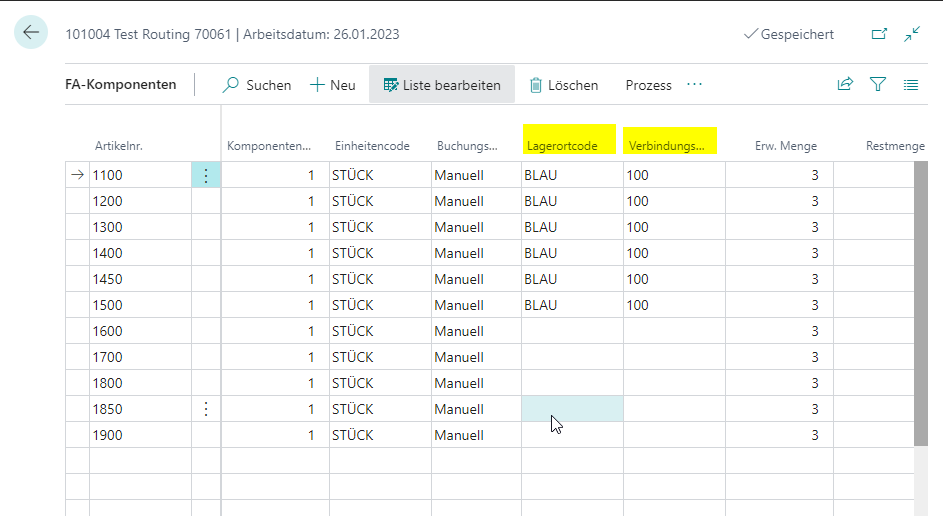Toggle Liste bearbeiten mode
943x516 pixels.
point(442,85)
